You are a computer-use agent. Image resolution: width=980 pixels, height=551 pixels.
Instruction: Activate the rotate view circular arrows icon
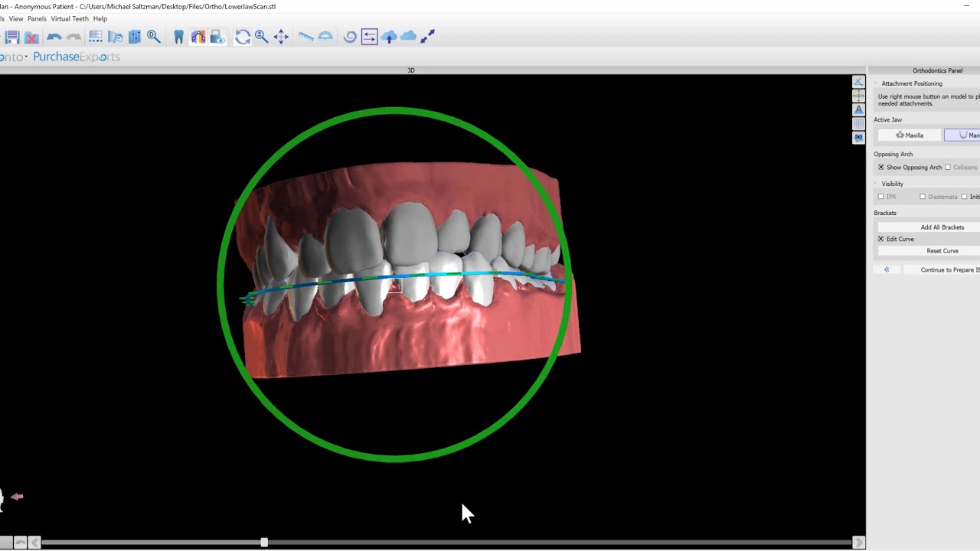pyautogui.click(x=243, y=37)
